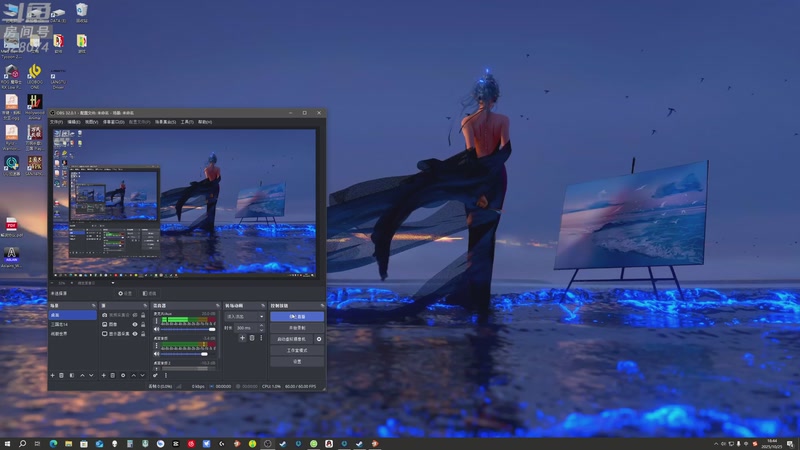800x450 pixels.
Task: Zoom out preview with minus button
Action: [x=52, y=283]
